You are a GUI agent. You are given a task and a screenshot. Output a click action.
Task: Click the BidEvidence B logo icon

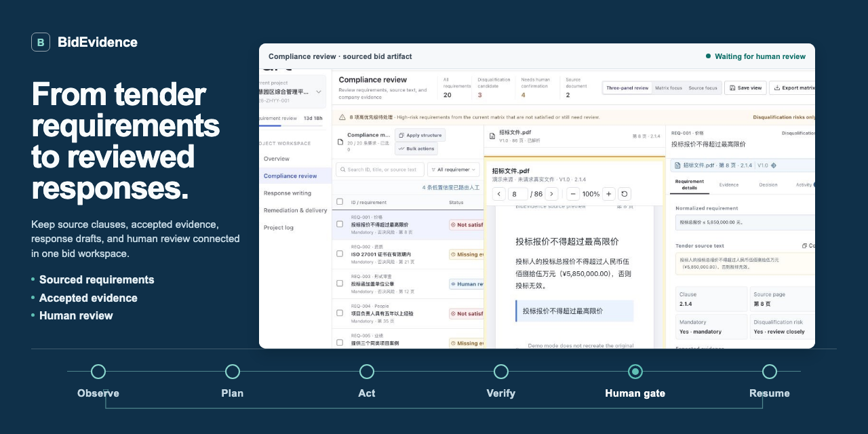point(41,42)
